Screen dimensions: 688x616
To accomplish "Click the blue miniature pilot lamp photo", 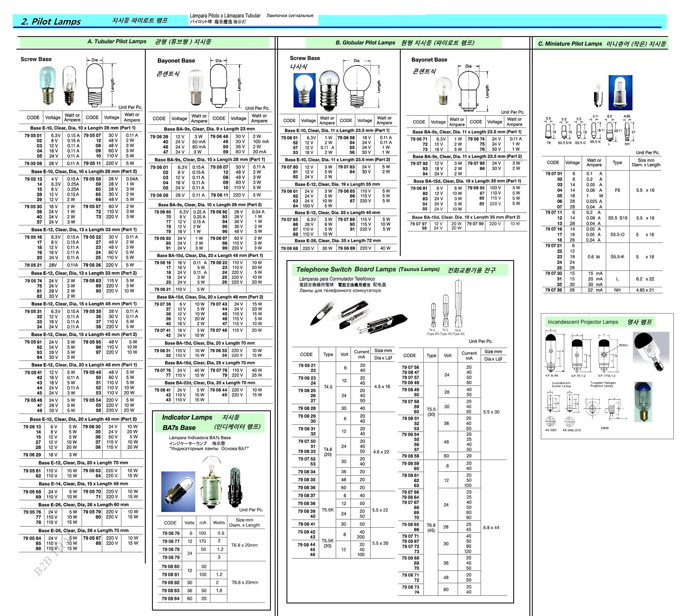I will tap(620, 93).
